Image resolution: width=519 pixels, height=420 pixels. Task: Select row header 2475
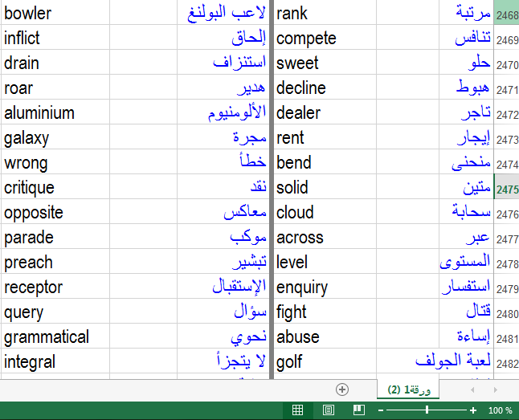pos(506,186)
